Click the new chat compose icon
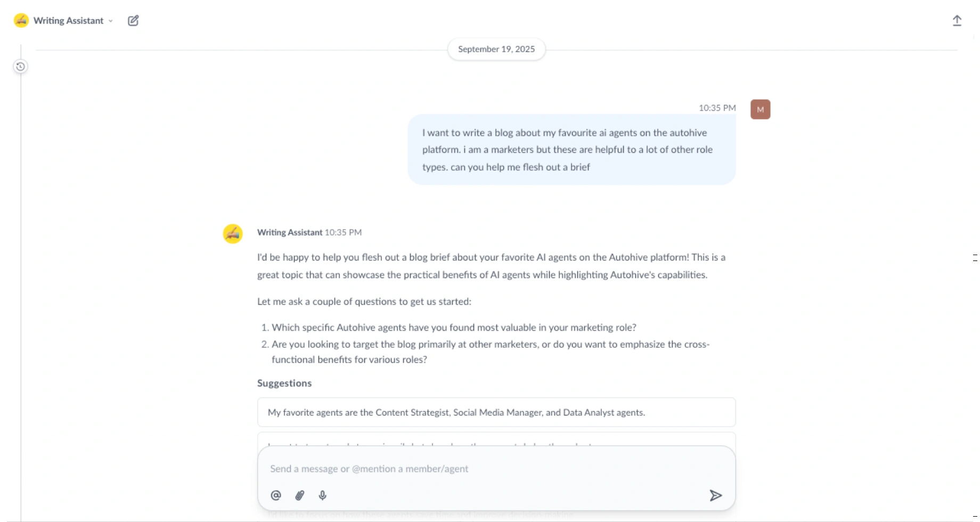The image size is (980, 522). click(133, 21)
